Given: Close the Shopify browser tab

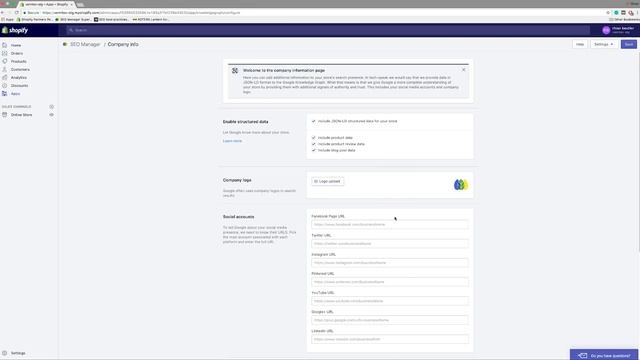Looking at the screenshot, I should click(71, 4).
